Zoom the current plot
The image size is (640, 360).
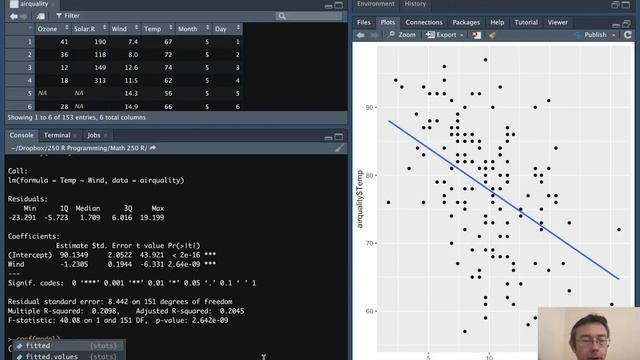[402, 35]
